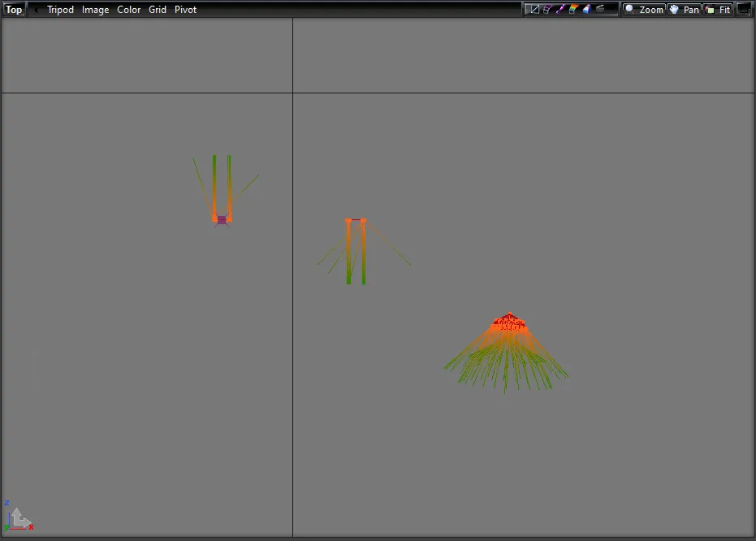
Task: Open the Image menu
Action: 95,10
